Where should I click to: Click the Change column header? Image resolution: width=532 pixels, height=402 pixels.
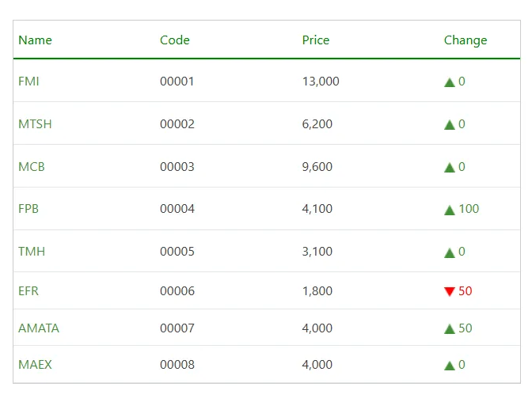[x=465, y=40]
